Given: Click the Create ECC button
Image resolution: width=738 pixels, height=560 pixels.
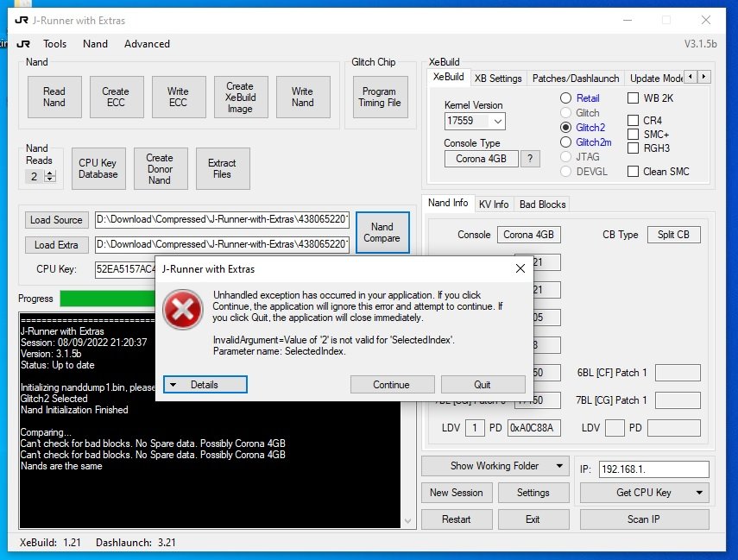Looking at the screenshot, I should click(x=117, y=97).
